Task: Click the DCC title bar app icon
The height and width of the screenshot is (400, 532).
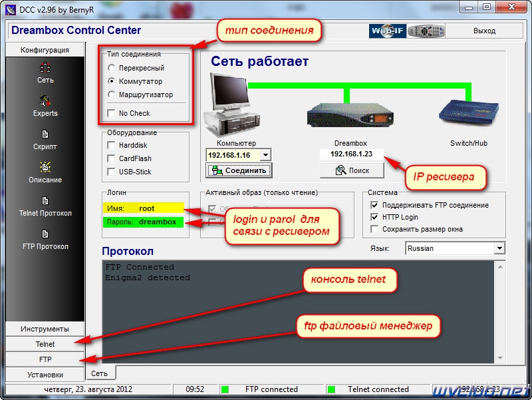Action: coord(10,9)
